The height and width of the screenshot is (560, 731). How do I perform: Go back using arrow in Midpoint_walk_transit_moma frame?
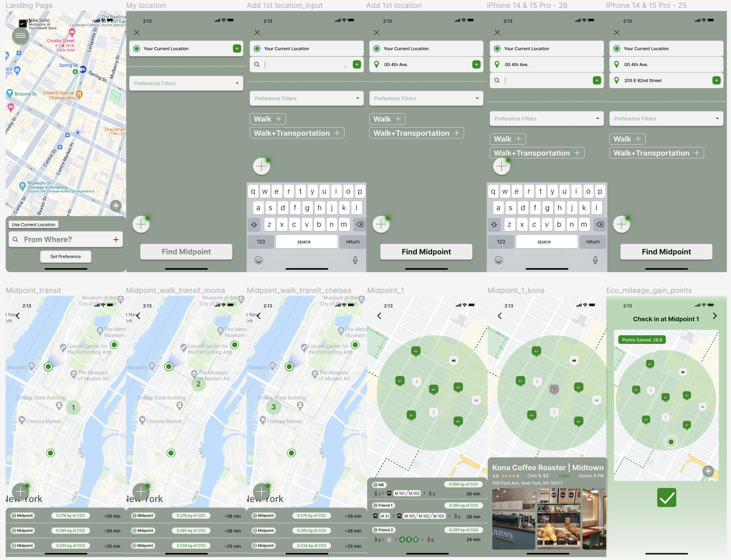(138, 316)
